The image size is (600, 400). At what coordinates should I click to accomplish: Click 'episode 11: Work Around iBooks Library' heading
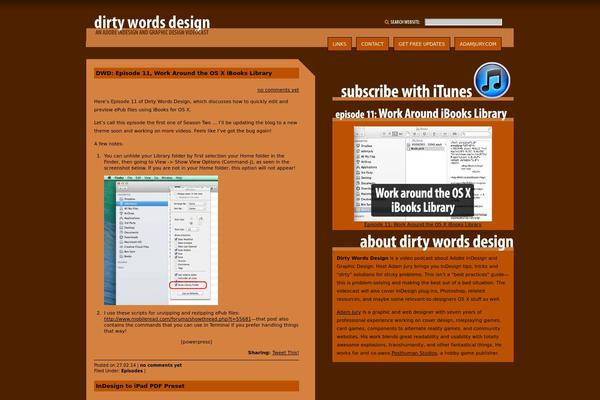click(421, 114)
